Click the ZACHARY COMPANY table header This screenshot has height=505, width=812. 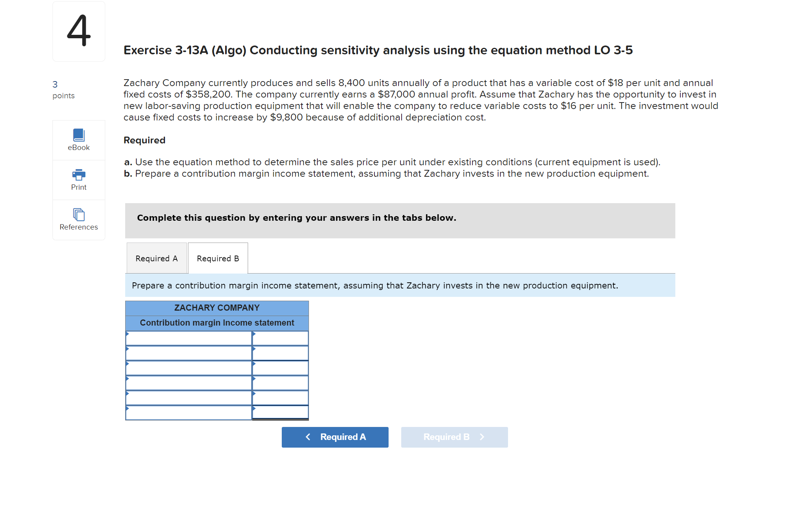pos(217,307)
